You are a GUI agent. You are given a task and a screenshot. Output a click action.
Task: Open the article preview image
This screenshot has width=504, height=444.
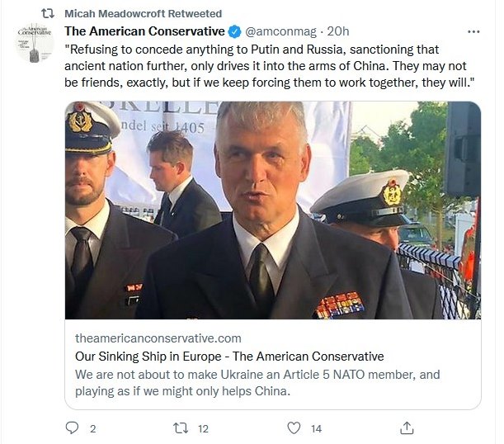coord(273,210)
